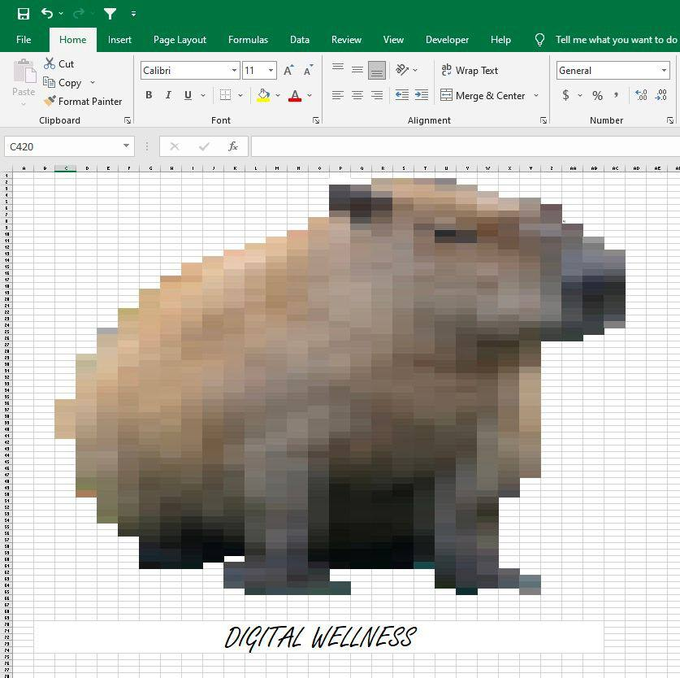This screenshot has height=678, width=680.
Task: Open Font Color palette dropdown arrow
Action: click(310, 95)
